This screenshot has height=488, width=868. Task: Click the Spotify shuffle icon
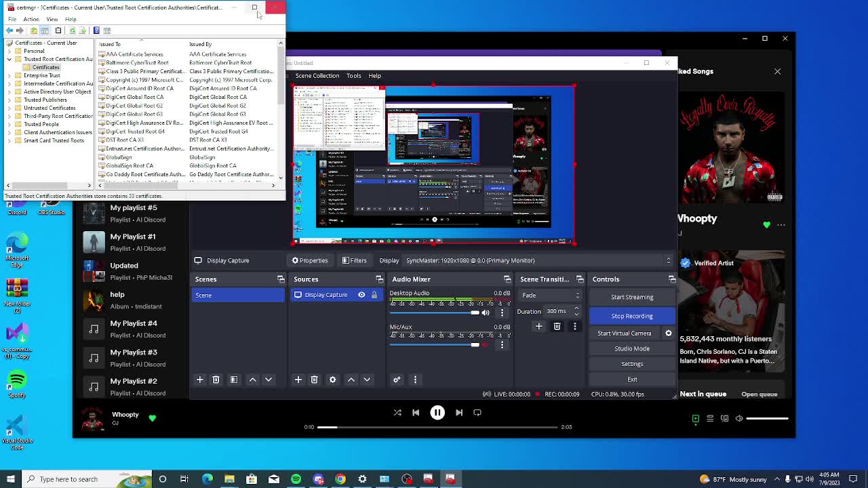(397, 413)
